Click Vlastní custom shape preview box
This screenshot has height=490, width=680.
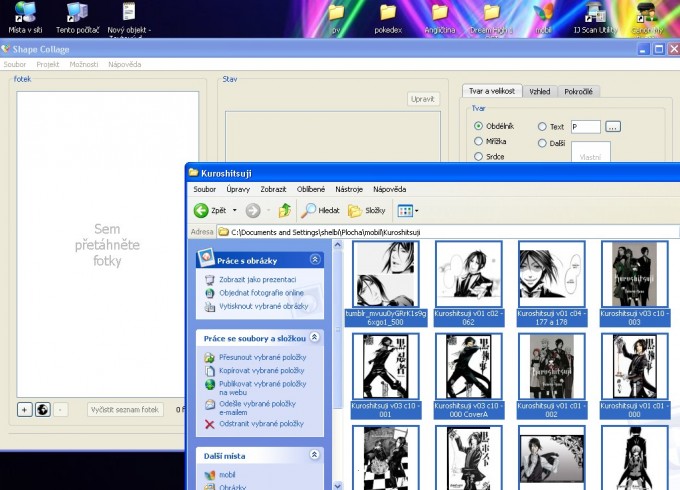(x=591, y=152)
